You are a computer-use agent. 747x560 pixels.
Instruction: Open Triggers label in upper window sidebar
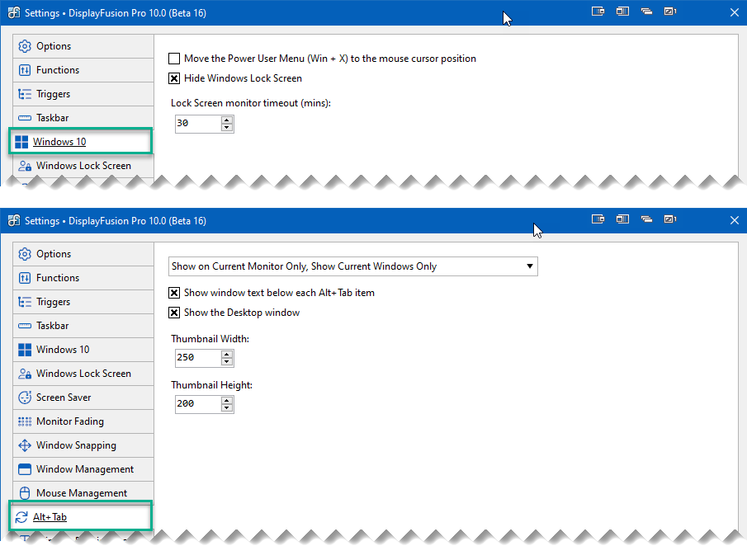[x=54, y=94]
